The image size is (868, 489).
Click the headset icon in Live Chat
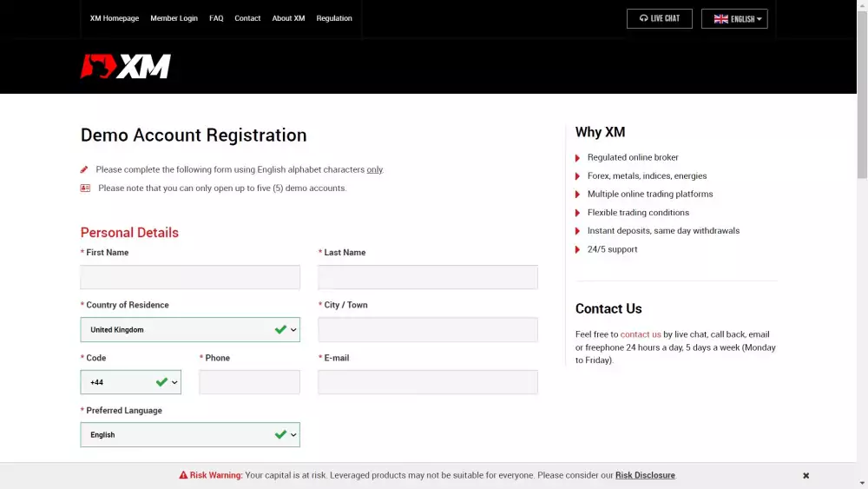tap(643, 18)
